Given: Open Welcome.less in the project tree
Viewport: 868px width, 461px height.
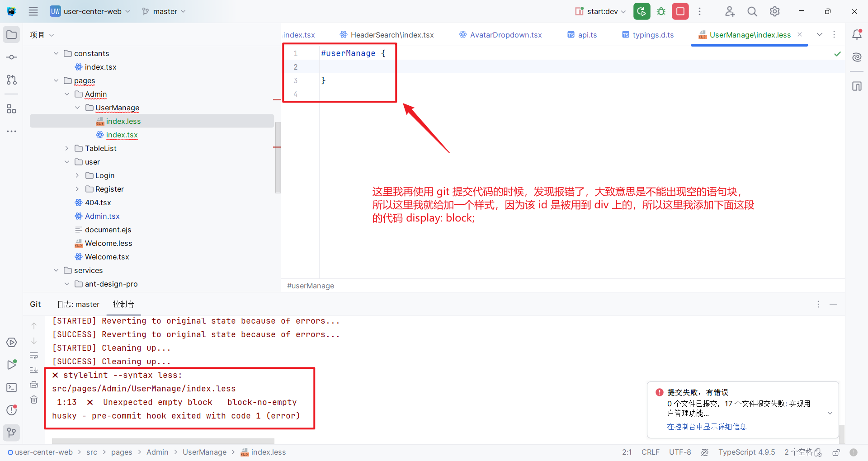Looking at the screenshot, I should (x=108, y=243).
